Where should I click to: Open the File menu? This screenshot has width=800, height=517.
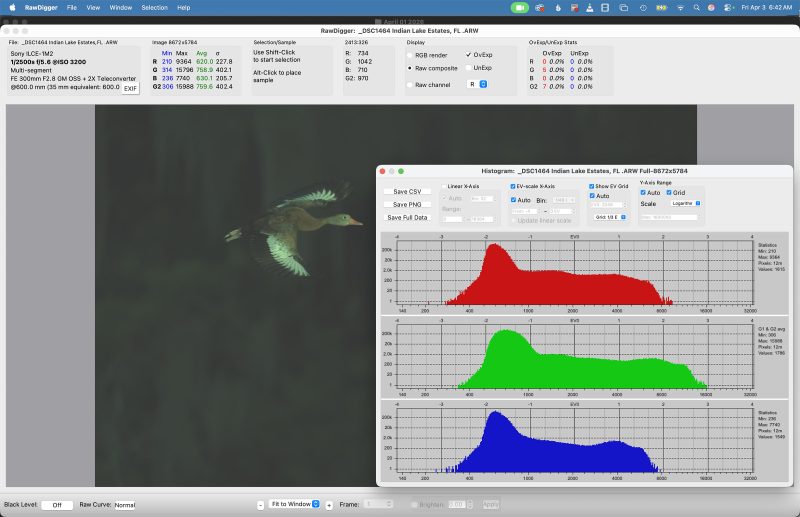[72, 7]
